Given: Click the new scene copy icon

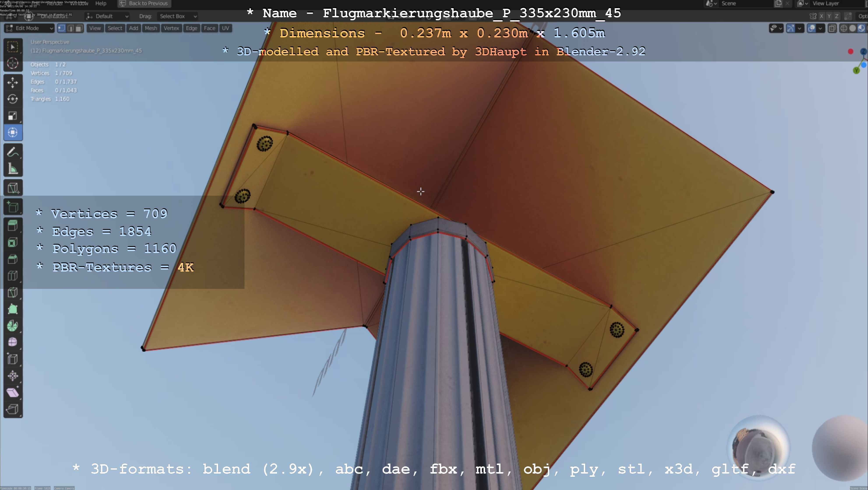Looking at the screenshot, I should tap(778, 3).
